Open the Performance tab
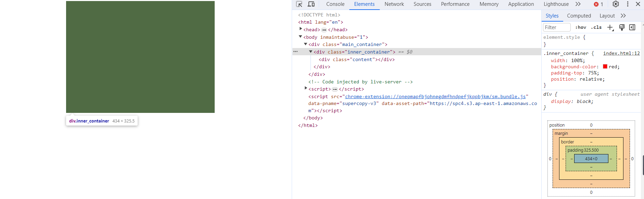The height and width of the screenshot is (199, 644). tap(455, 4)
